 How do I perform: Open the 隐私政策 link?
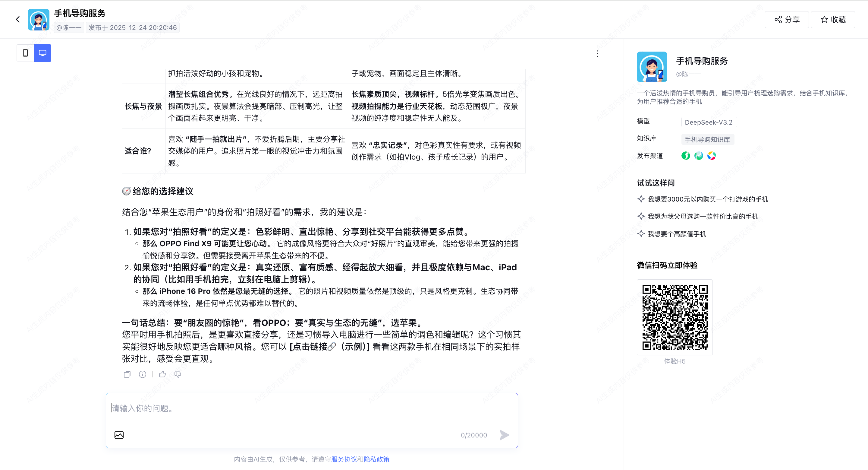(x=376, y=459)
